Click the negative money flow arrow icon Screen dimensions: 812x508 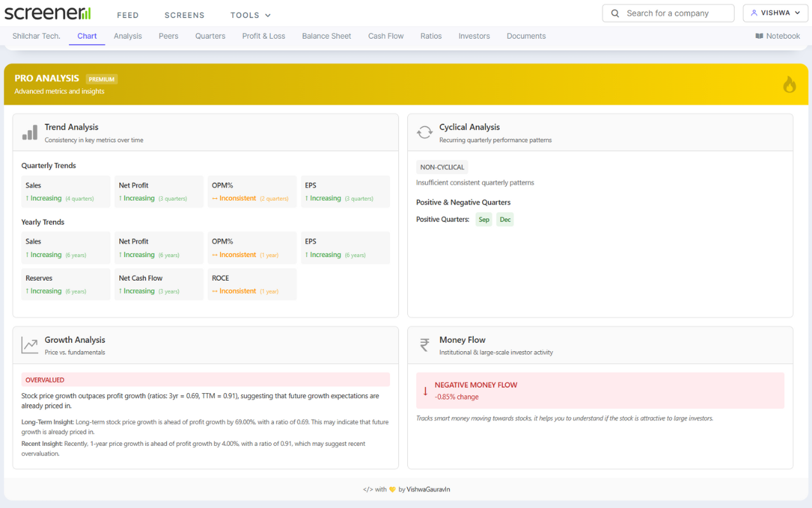pyautogui.click(x=424, y=392)
